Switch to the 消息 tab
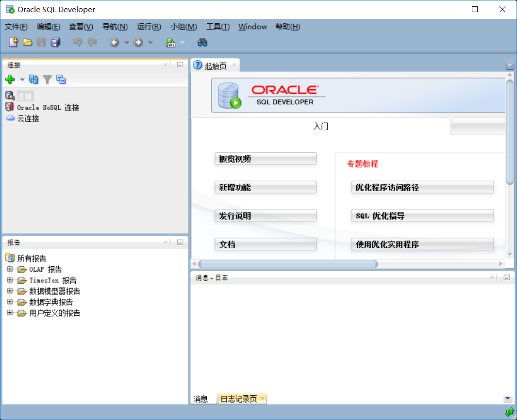 (x=200, y=399)
